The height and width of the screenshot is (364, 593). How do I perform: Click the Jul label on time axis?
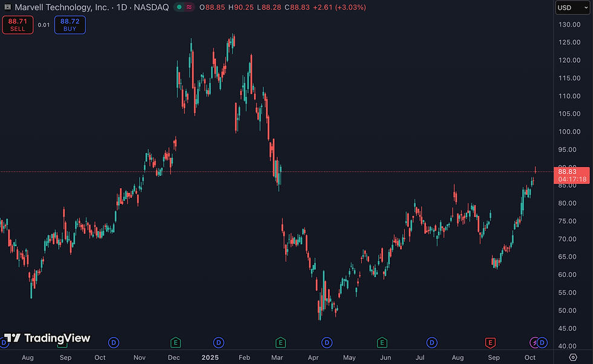420,357
